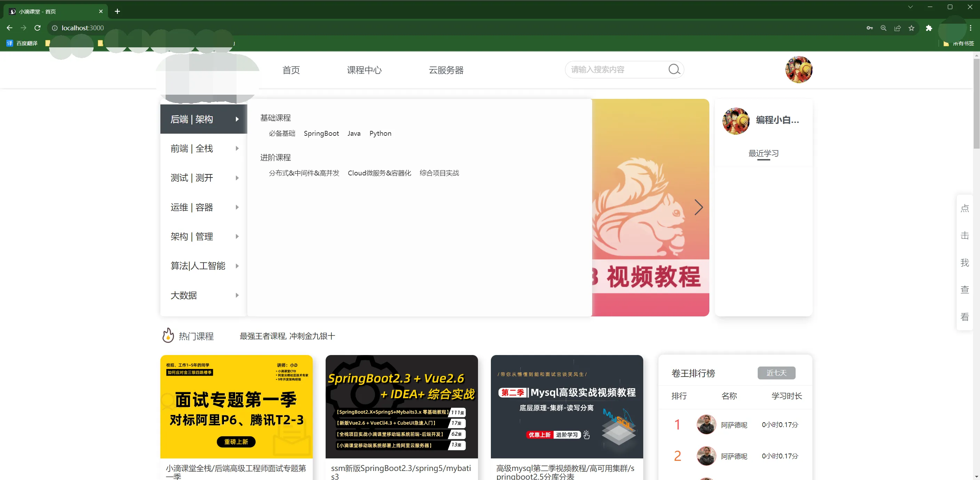Expand the 大数据 category
Screen dimensions: 980x480
204,295
